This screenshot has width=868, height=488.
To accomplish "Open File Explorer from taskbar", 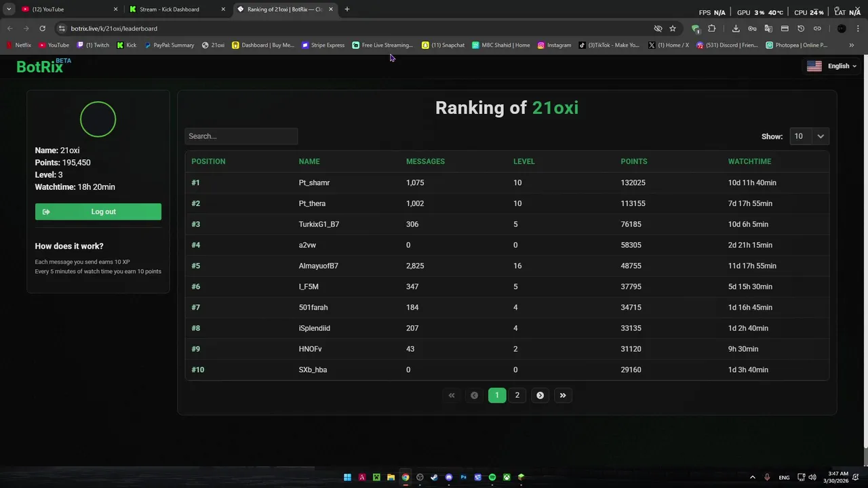I will tap(391, 477).
